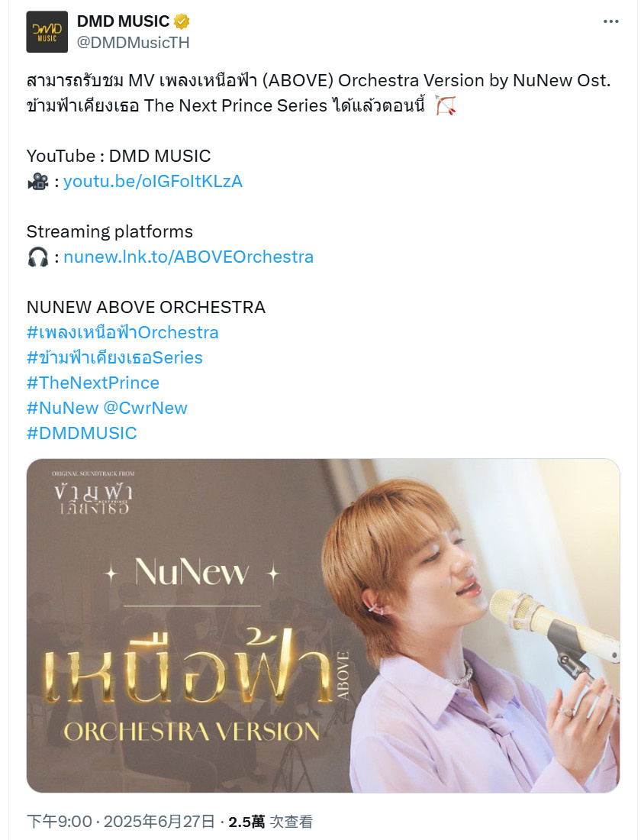This screenshot has height=840, width=641.
Task: Open hashtag #TheNextPrince
Action: [93, 383]
